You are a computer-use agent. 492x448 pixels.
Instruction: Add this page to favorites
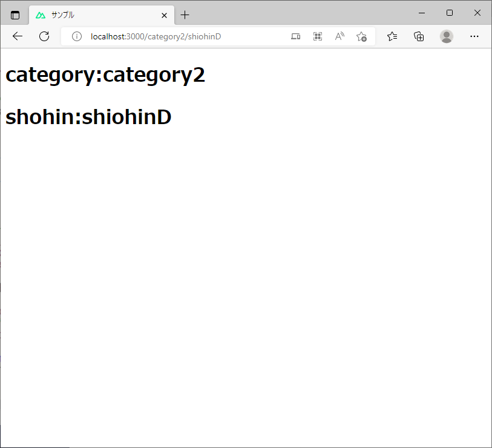[x=361, y=37]
